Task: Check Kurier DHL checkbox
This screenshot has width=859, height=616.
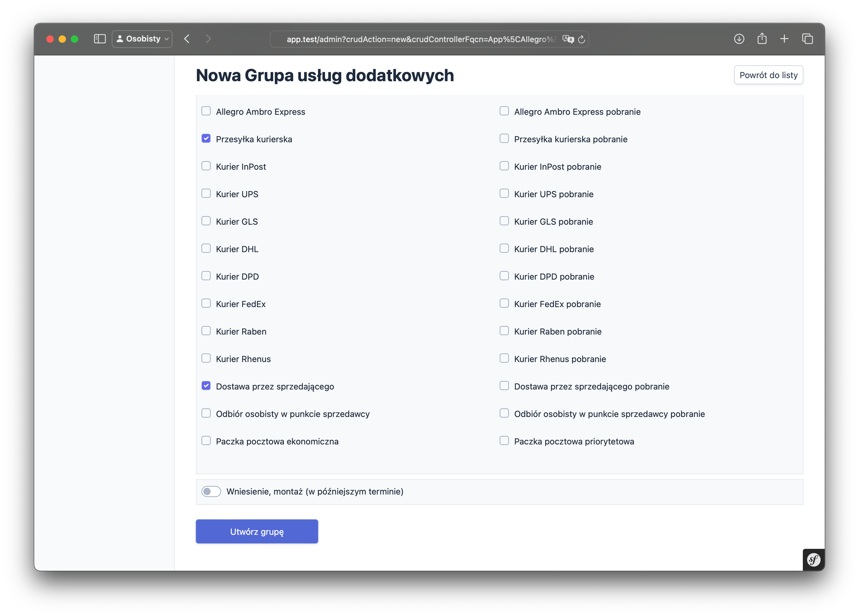Action: 206,248
